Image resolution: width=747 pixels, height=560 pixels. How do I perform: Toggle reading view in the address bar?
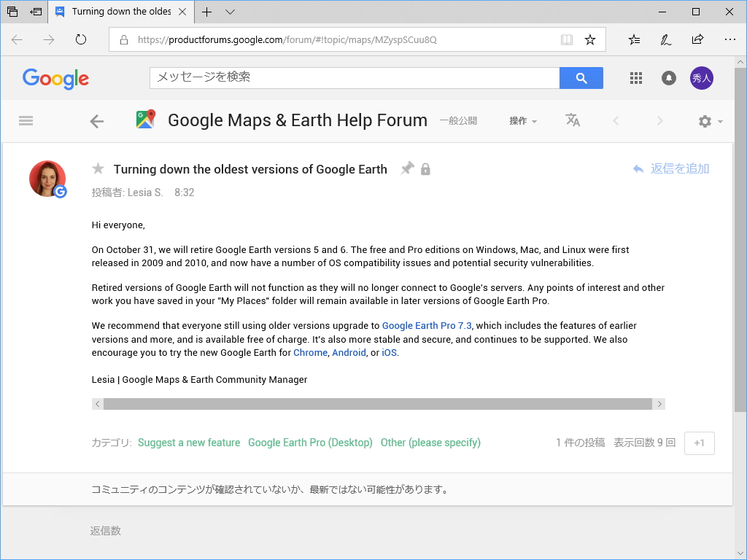(x=567, y=39)
